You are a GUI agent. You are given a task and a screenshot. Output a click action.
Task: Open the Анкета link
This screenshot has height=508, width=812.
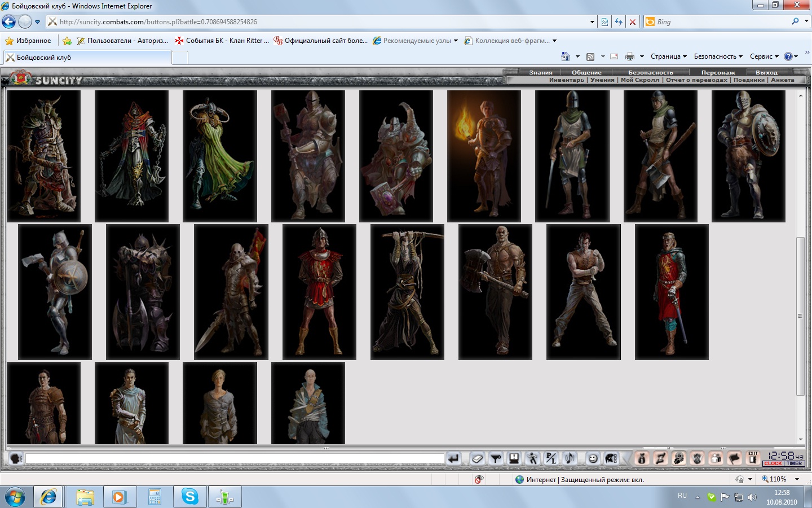coord(783,80)
